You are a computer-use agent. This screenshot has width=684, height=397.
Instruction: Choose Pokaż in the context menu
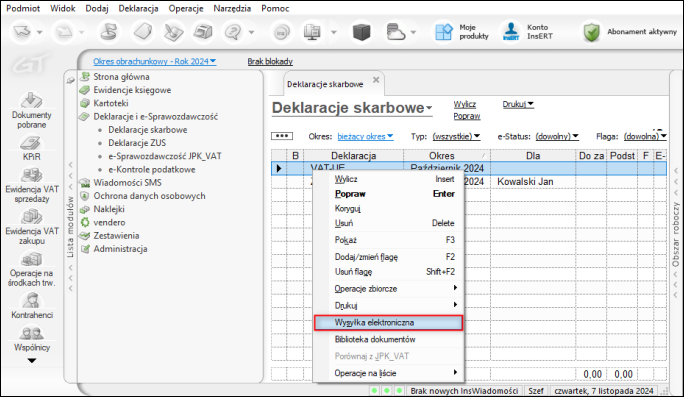(x=388, y=240)
